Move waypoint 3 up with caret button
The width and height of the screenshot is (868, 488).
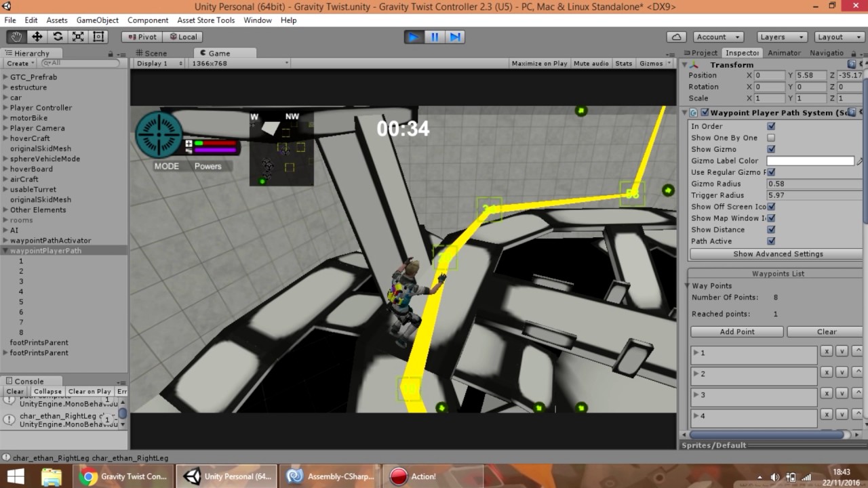tap(856, 393)
